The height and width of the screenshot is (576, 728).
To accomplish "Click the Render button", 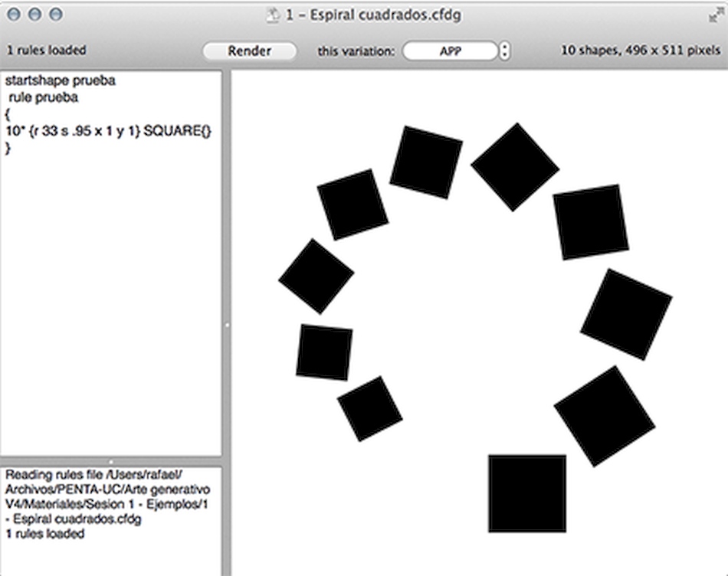I will (249, 51).
